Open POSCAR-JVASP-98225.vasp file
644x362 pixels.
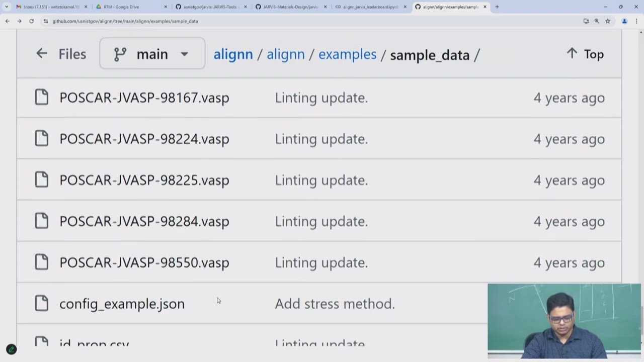click(x=144, y=180)
